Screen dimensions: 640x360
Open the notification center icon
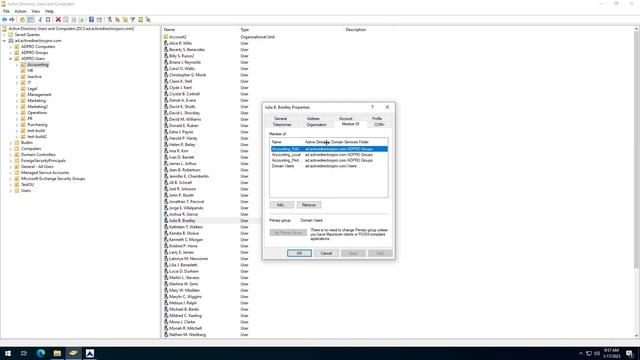click(630, 353)
